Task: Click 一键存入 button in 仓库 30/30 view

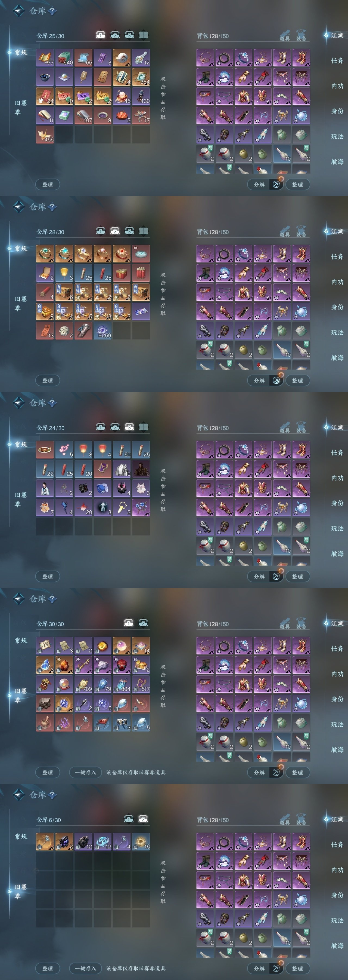Action: coord(85,772)
